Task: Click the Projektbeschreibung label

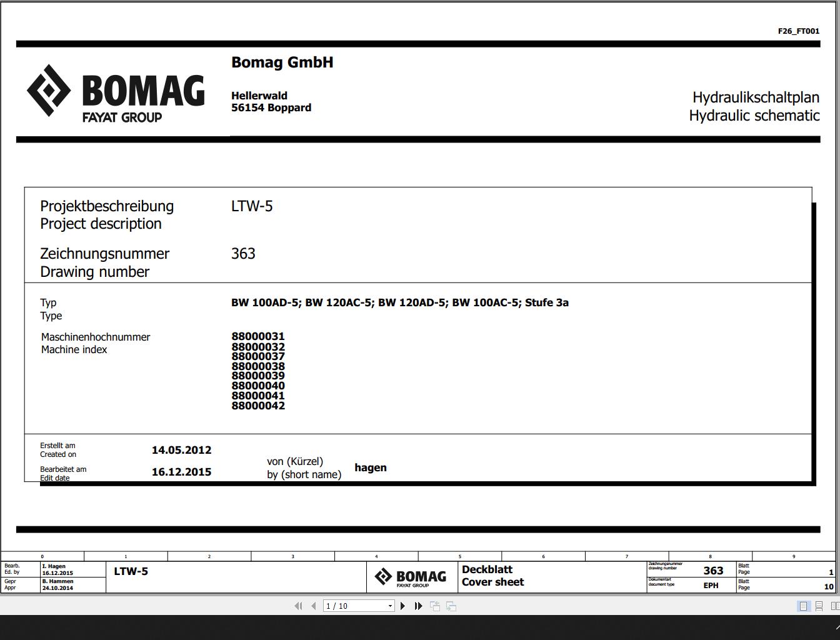Action: click(107, 206)
